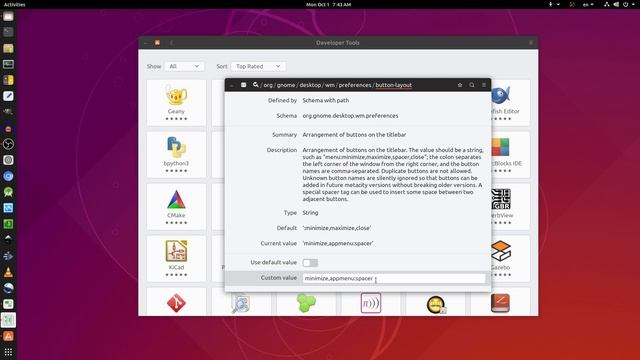Open the CMake app card
640x360 pixels.
176,207
